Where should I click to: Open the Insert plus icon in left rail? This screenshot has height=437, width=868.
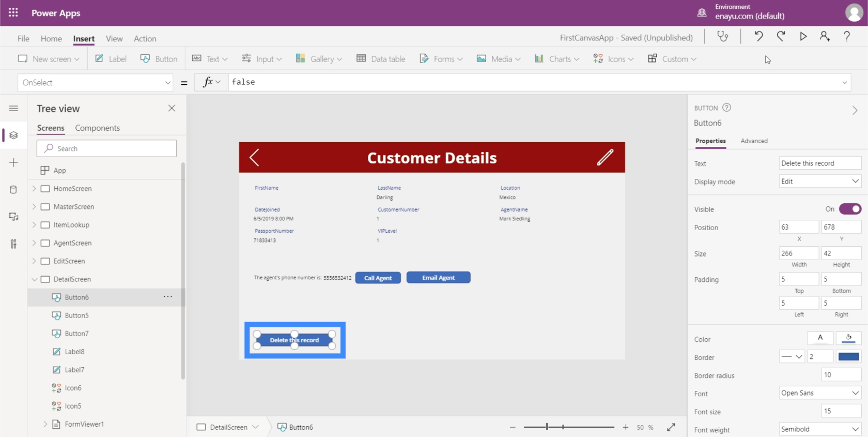pos(13,162)
